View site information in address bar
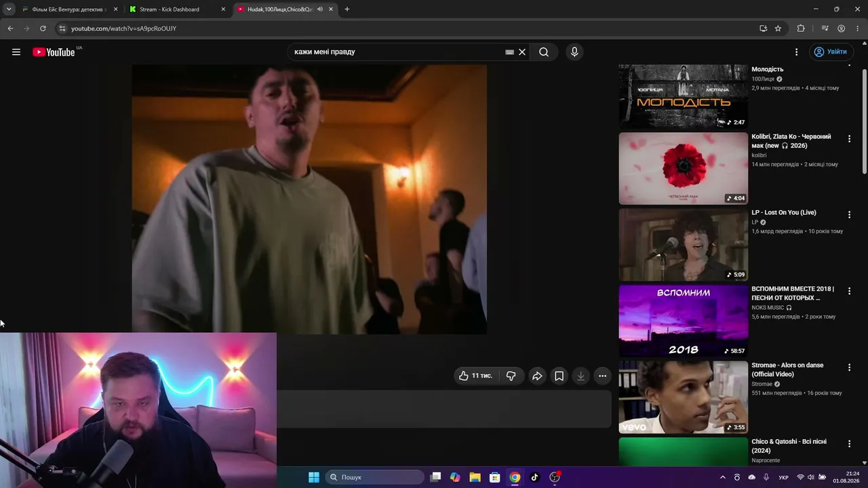The image size is (868, 488). click(x=62, y=28)
